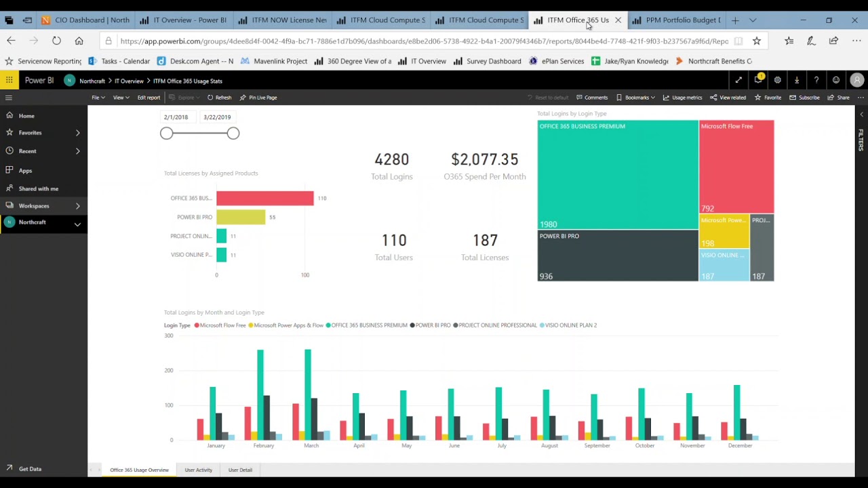Open the Survey Dashboard bookmark

tap(488, 61)
